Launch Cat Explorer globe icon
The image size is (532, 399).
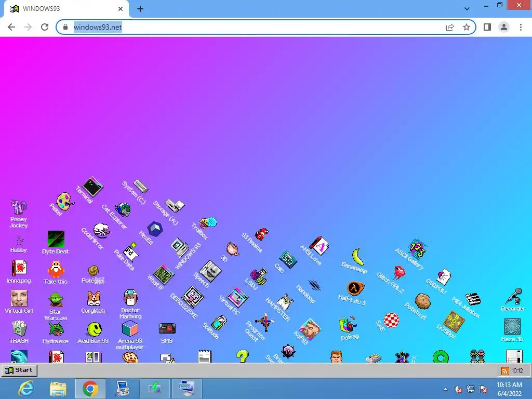click(123, 210)
